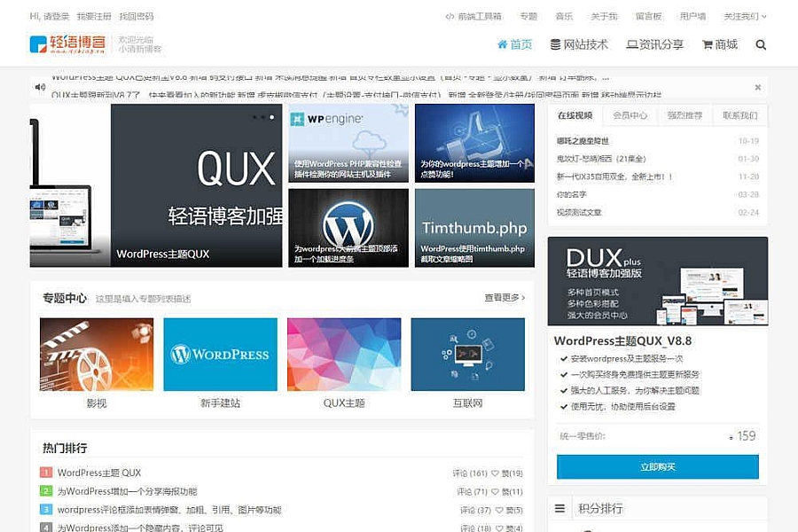Open the 轻语博客 site logo

[67, 44]
